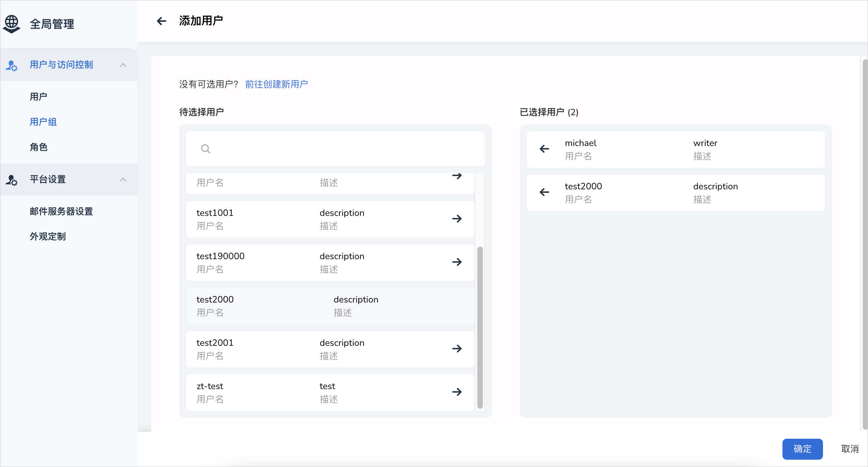Click the 用户与访问控制 user-gear icon
Screen dimensions: 868x467
tap(12, 65)
